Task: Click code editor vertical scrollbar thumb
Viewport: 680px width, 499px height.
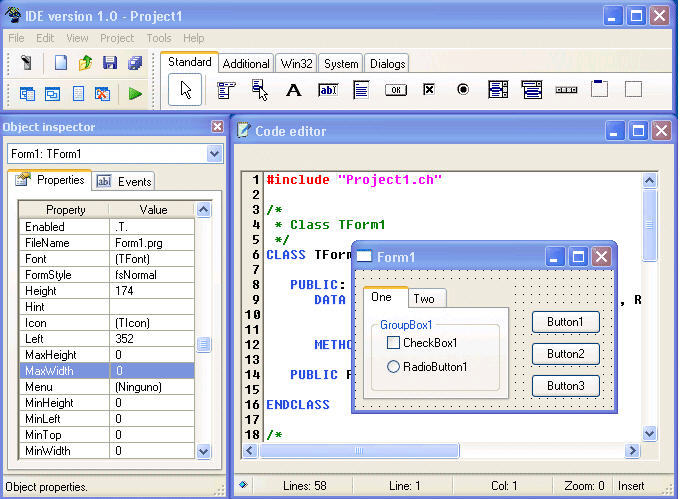Action: tap(649, 225)
